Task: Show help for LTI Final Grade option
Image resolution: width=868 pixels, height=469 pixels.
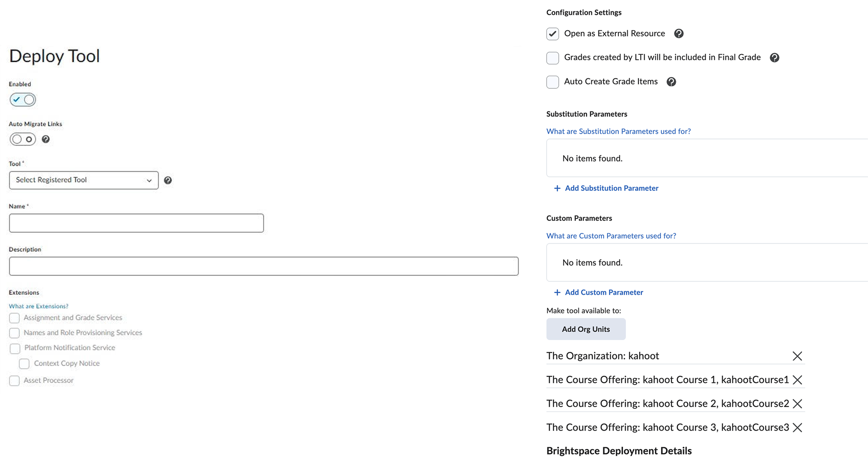Action: click(774, 57)
